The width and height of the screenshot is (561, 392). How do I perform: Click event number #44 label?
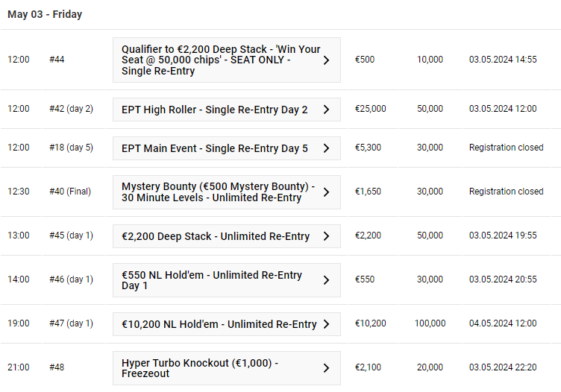tap(57, 60)
